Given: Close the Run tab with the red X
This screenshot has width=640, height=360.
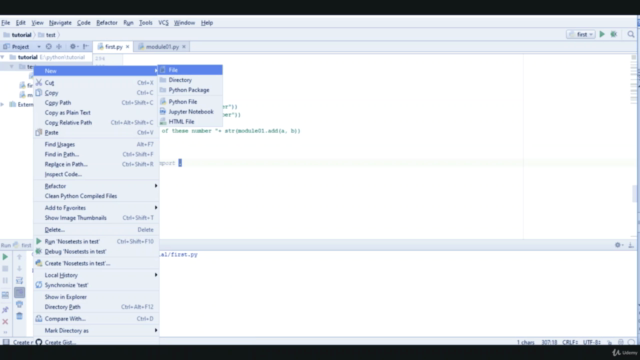Looking at the screenshot, I should pyautogui.click(x=5, y=322).
